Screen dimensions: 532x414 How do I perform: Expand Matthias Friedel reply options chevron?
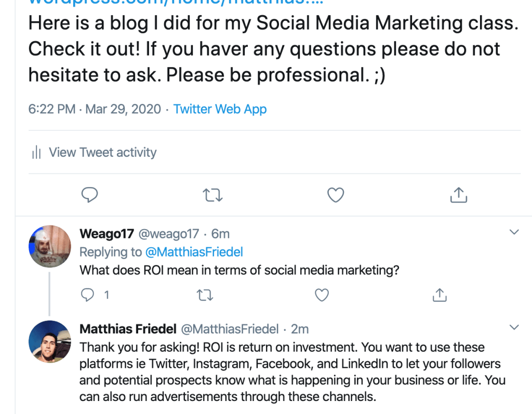514,327
